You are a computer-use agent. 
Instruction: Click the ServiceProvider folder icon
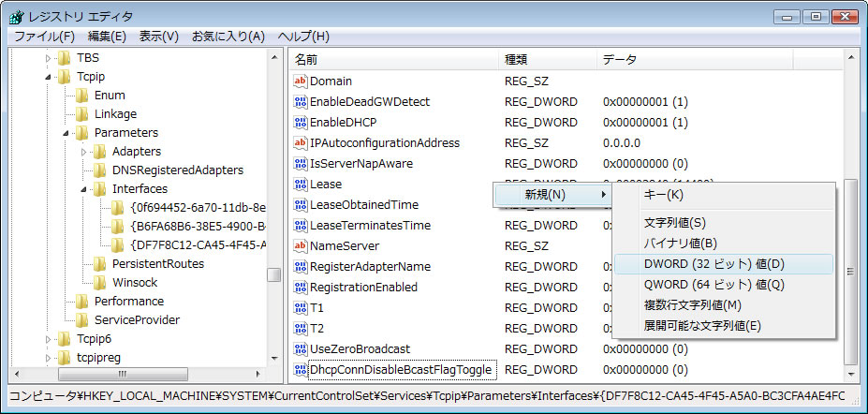tap(81, 320)
